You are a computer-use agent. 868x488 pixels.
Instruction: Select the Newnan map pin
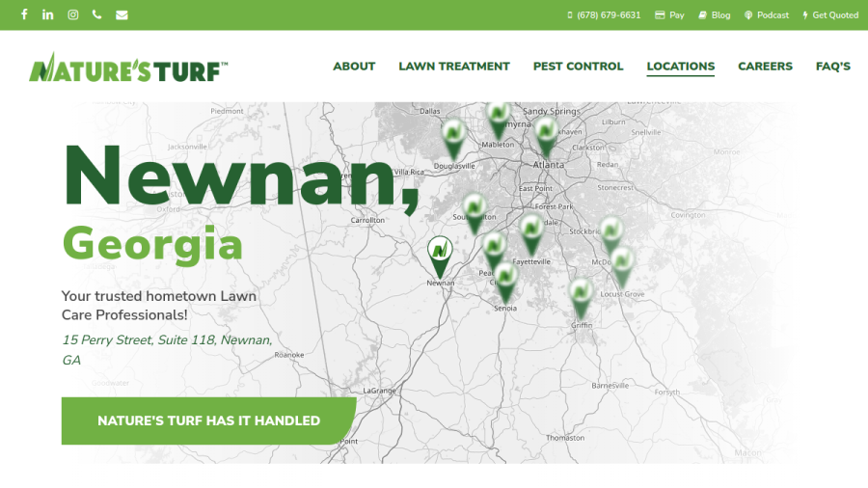click(x=440, y=256)
